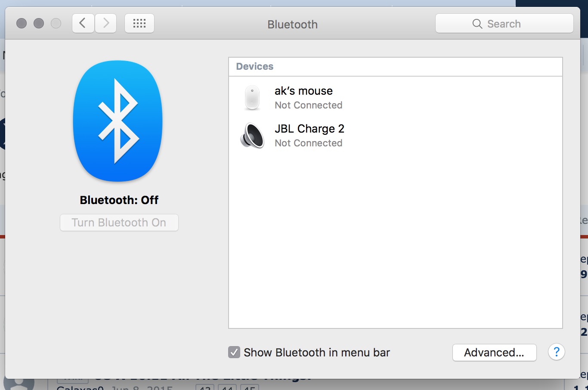This screenshot has height=390, width=588.
Task: Click the Bluetooth window title
Action: pyautogui.click(x=293, y=25)
